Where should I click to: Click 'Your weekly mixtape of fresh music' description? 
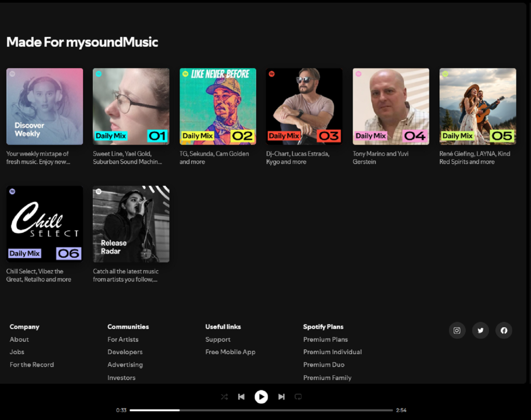[x=38, y=158]
